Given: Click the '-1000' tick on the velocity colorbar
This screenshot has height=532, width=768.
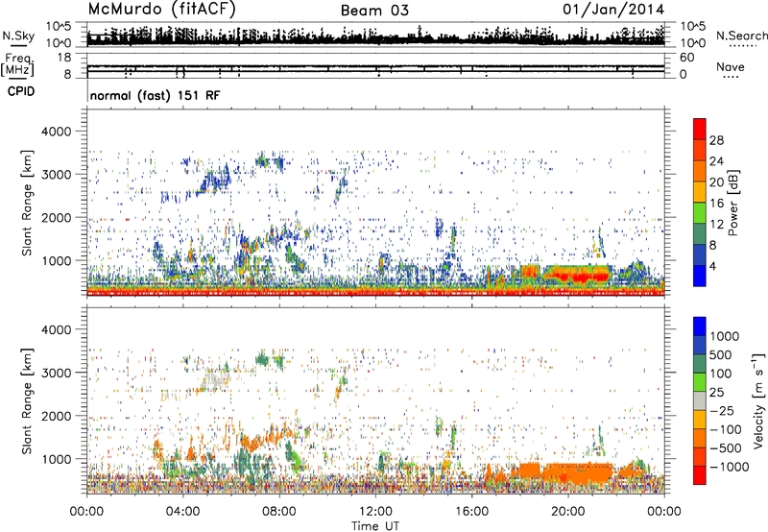Looking at the screenshot, I should [x=729, y=467].
